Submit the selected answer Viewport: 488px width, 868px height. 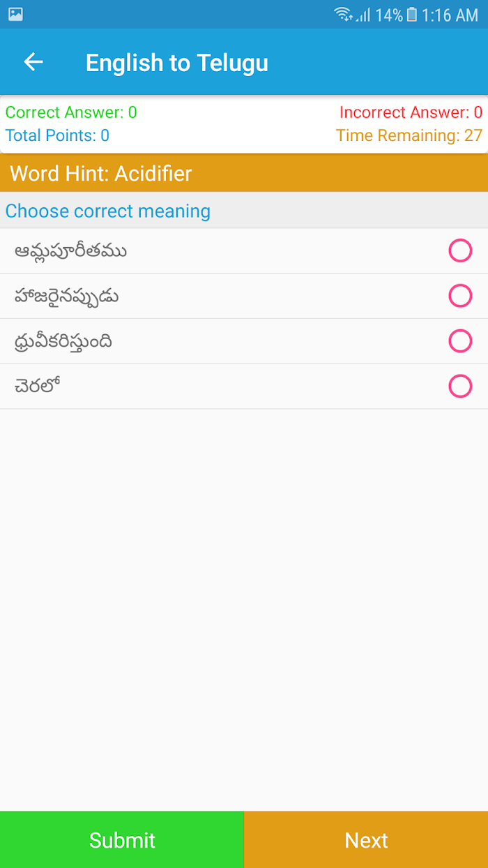122,839
